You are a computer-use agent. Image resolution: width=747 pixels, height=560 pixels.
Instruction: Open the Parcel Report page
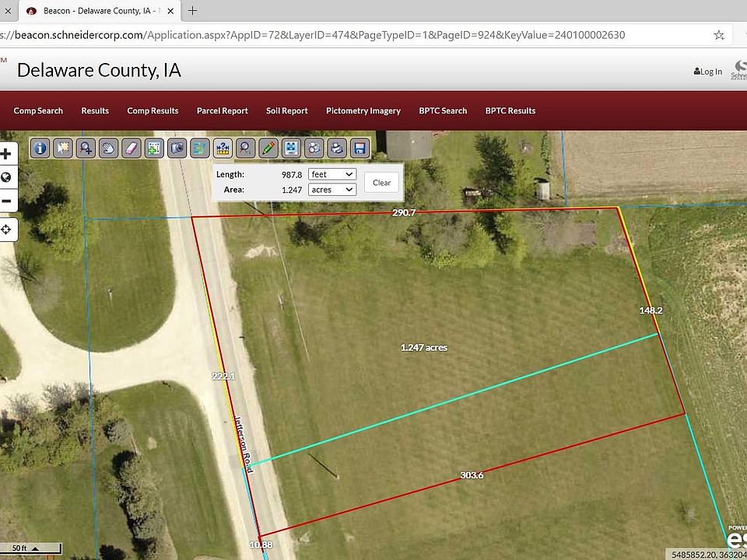(x=223, y=110)
